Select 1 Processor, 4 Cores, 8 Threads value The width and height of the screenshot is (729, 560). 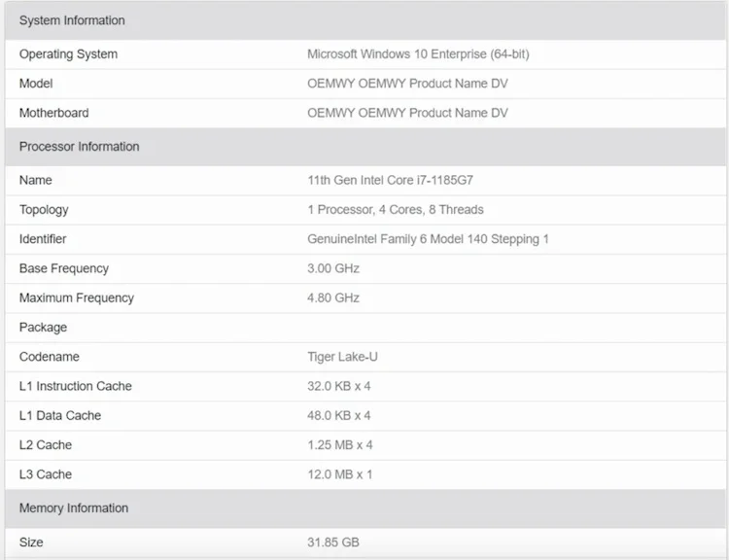396,210
